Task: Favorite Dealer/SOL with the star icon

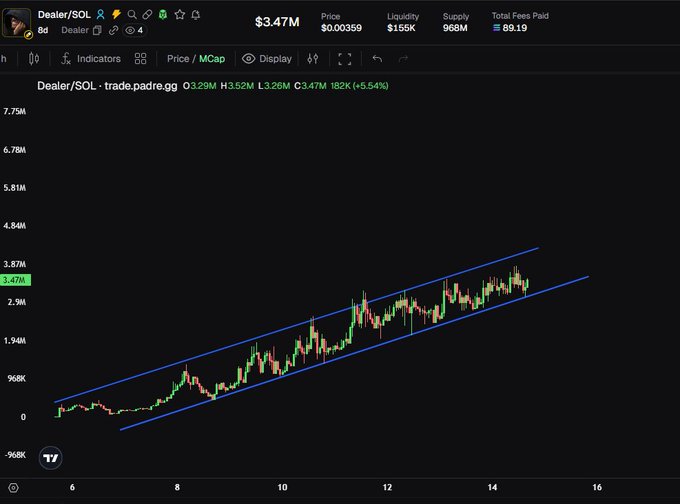Action: pyautogui.click(x=180, y=15)
